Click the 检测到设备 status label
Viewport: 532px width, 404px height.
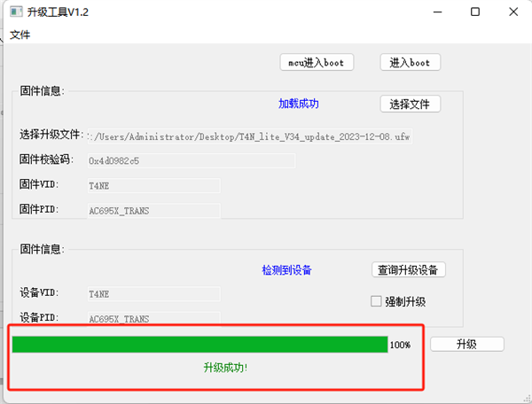pyautogui.click(x=286, y=270)
